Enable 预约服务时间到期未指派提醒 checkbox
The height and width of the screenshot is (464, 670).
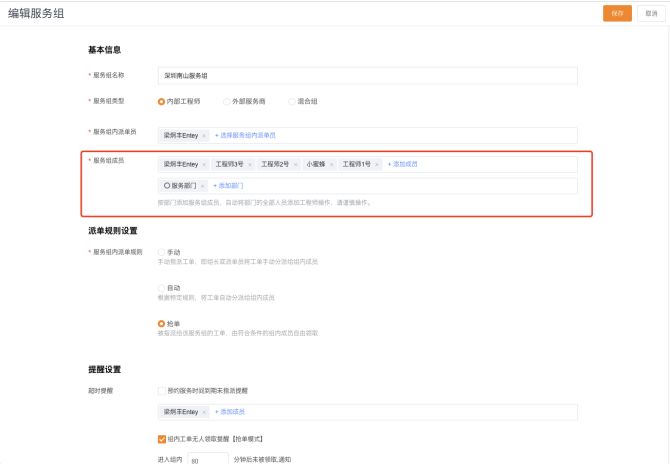pyautogui.click(x=162, y=390)
